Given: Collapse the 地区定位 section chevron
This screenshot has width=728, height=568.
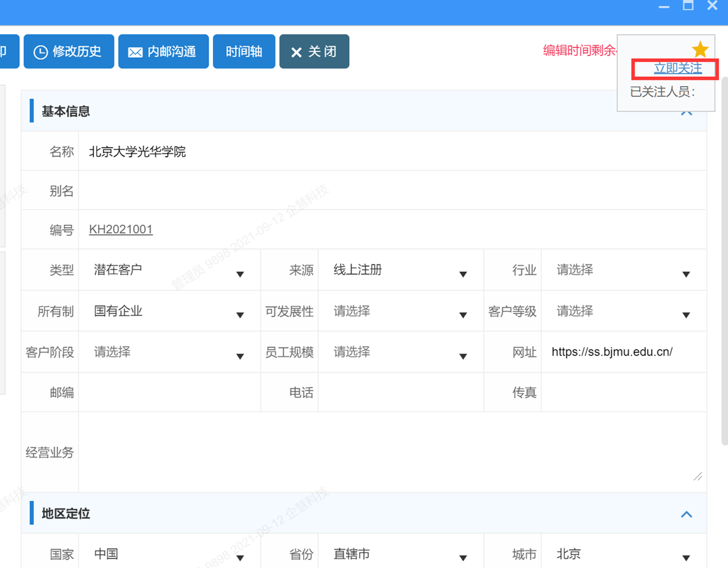Looking at the screenshot, I should [x=686, y=514].
